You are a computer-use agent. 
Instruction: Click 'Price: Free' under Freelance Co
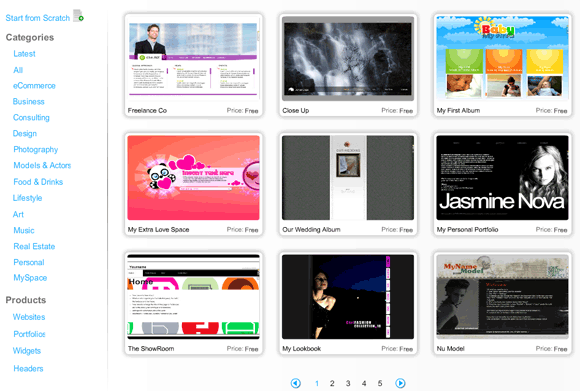pyautogui.click(x=242, y=110)
